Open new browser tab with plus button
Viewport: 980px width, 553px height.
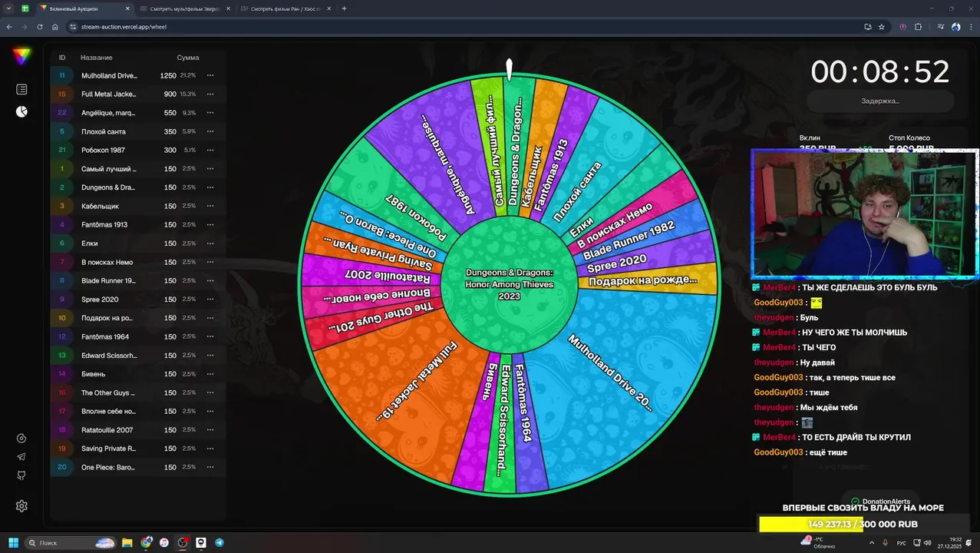click(x=344, y=8)
